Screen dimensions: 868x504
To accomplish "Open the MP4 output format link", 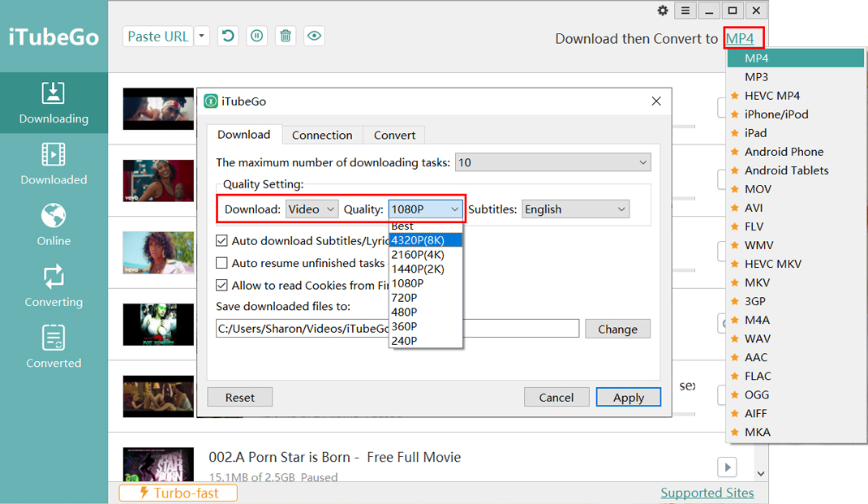I will coord(740,39).
